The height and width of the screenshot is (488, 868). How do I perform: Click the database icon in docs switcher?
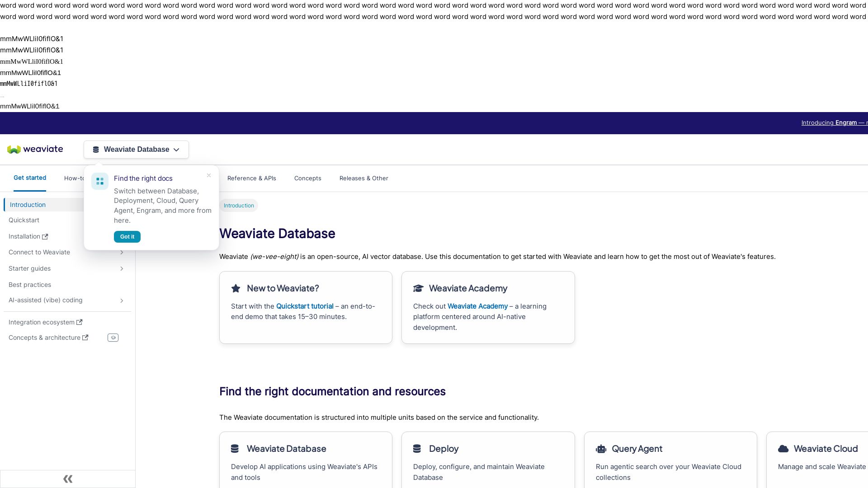[x=96, y=150]
